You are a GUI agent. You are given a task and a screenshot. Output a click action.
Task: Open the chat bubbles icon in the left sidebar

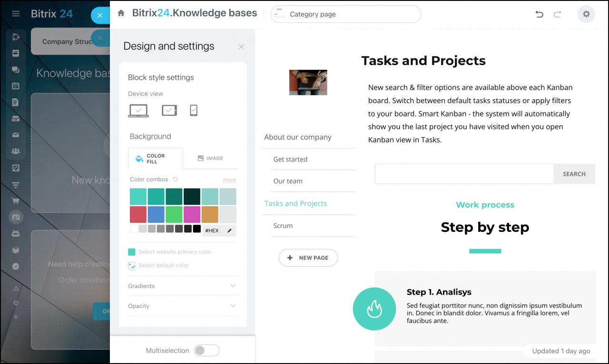[x=16, y=70]
